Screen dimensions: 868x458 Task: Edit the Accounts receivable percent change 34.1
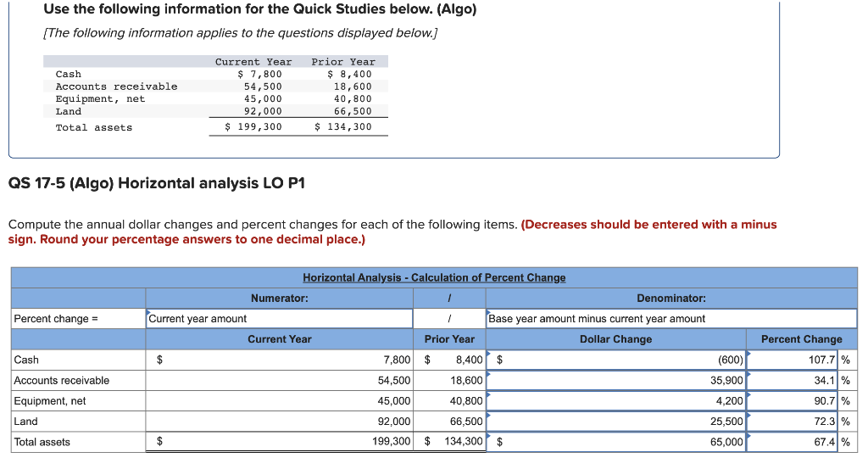[x=793, y=381]
